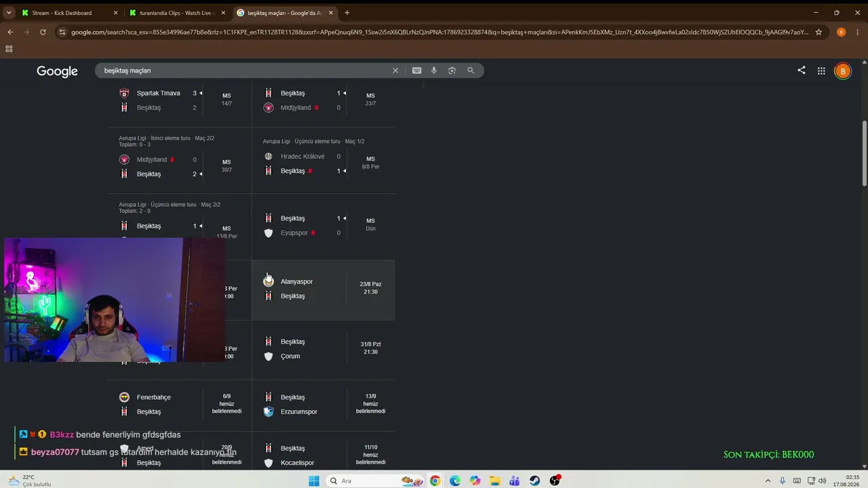This screenshot has height=488, width=868.
Task: Open Copilot from the taskbar
Action: [x=475, y=481]
